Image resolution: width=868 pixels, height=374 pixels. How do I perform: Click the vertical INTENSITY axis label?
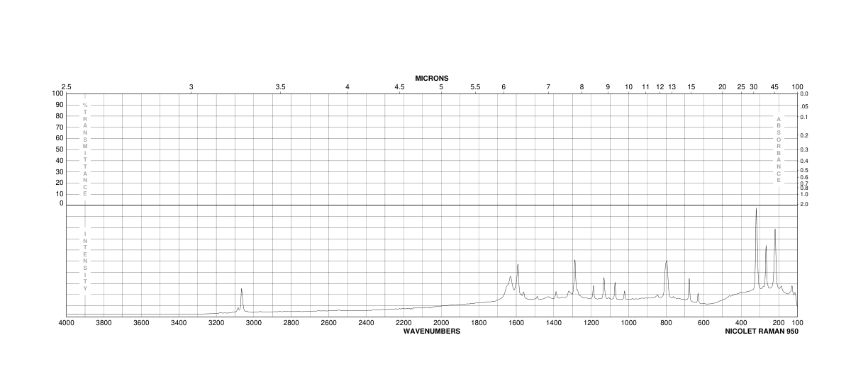pos(85,261)
